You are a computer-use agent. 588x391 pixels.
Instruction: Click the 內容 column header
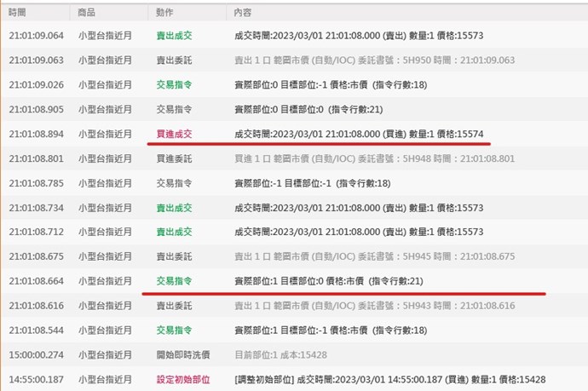point(242,13)
